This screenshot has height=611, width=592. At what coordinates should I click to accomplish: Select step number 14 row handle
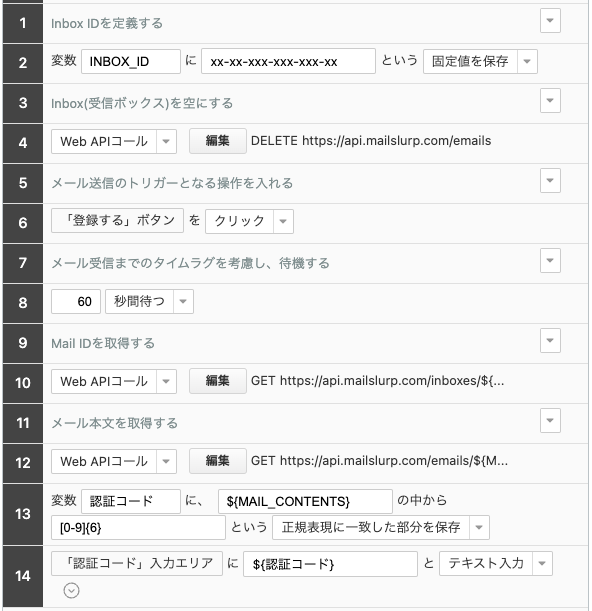point(23,576)
